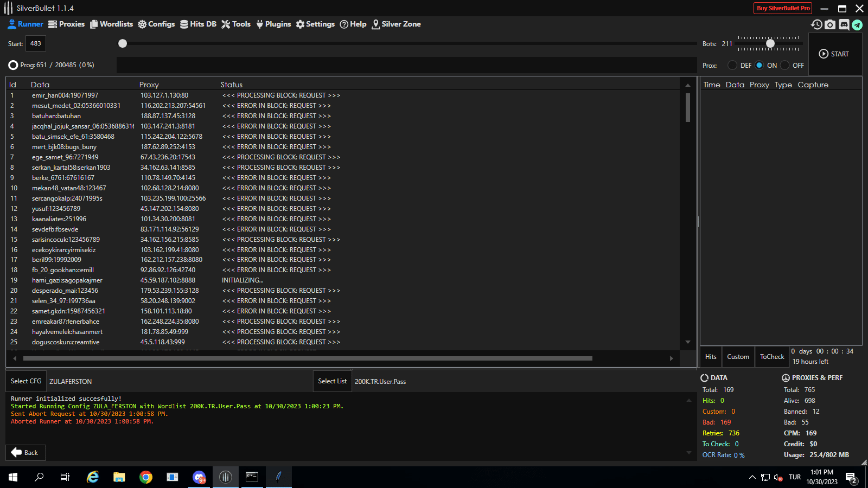Click the log panel scroll-down arrow

point(689,453)
